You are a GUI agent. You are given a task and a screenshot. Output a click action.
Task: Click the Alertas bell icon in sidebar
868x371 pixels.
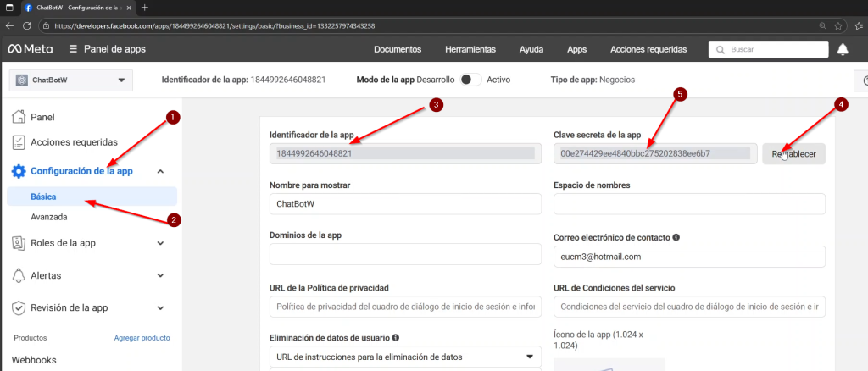[x=19, y=275]
